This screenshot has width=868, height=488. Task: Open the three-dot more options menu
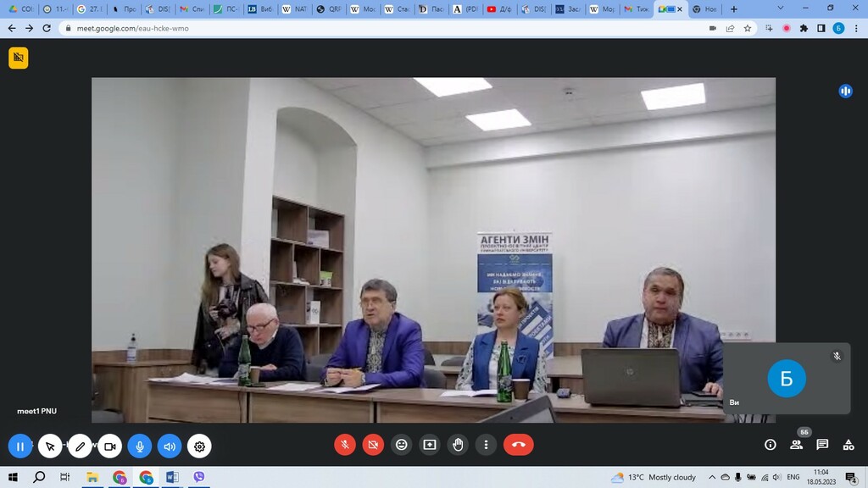coord(486,444)
